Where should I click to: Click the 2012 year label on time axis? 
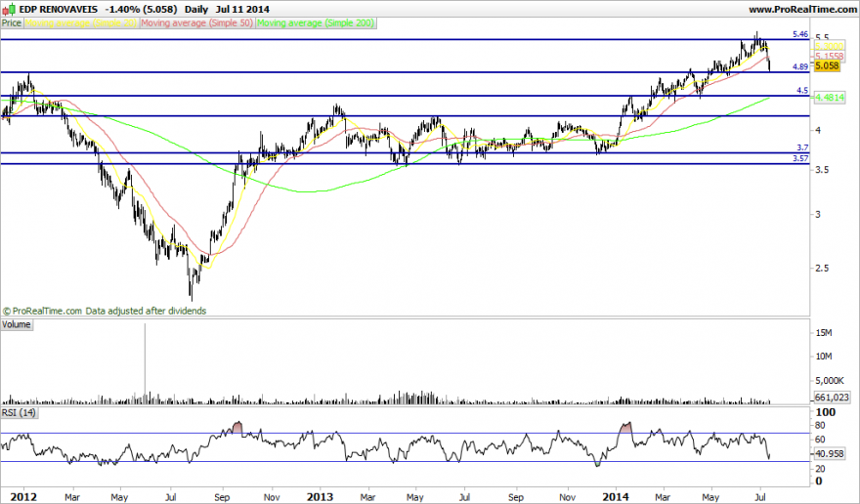click(x=24, y=497)
